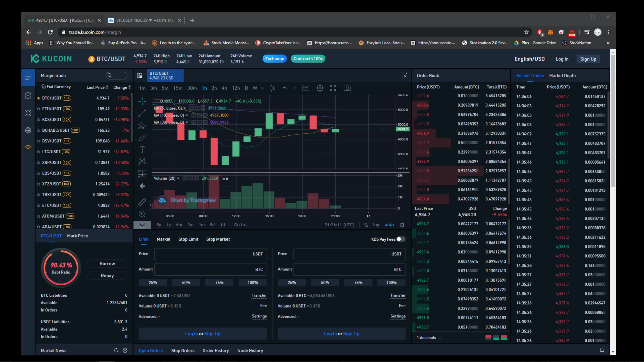Click the back arrow in chart toolbar

(x=142, y=186)
